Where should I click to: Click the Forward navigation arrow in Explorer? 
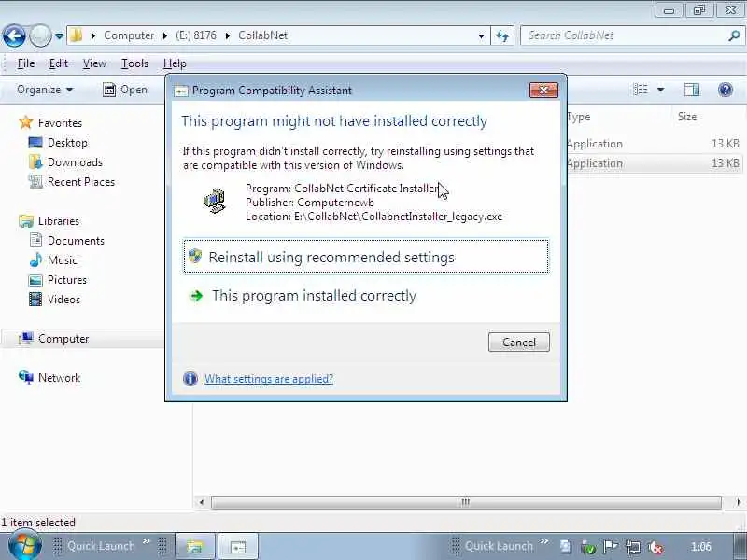pyautogui.click(x=40, y=35)
